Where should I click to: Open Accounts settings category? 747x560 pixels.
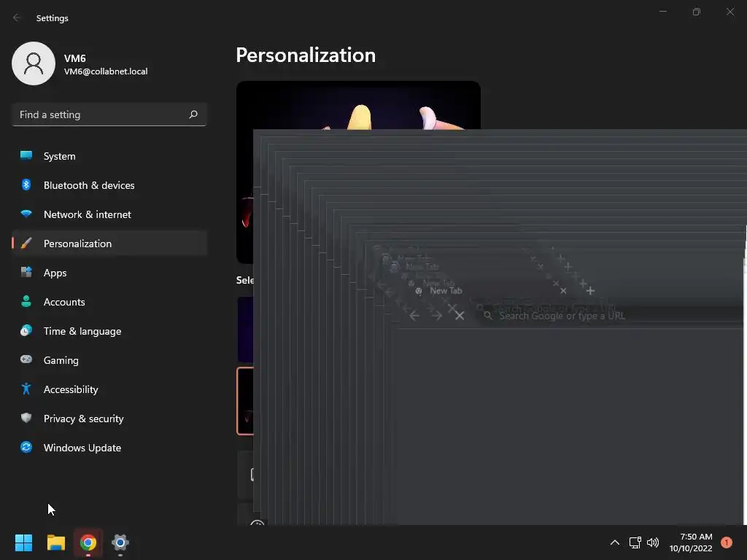click(x=109, y=302)
